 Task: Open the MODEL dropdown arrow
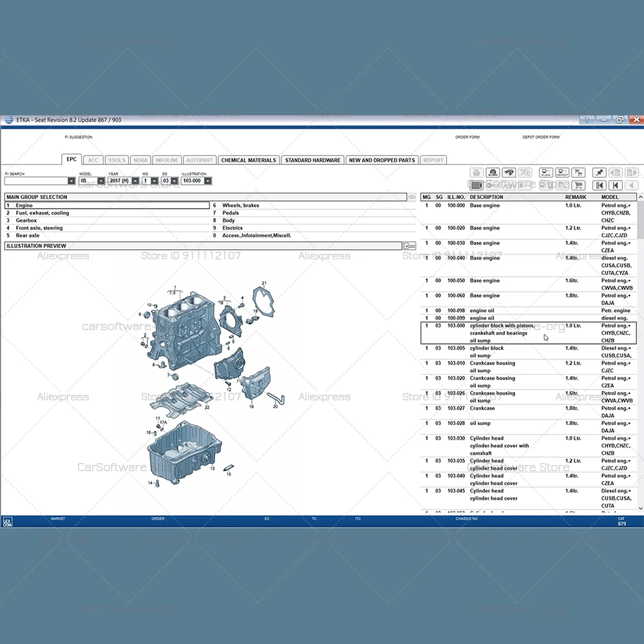coord(101,181)
